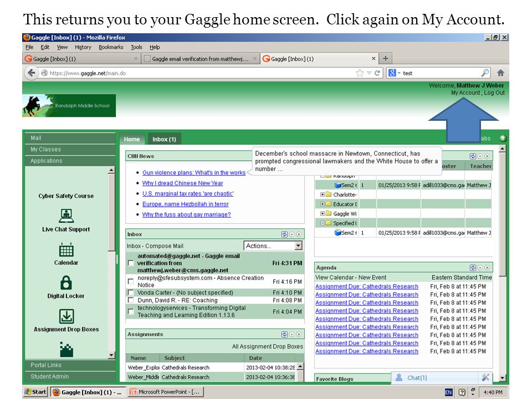532x399 pixels.
Task: Refresh the Assignments widget
Action: (x=284, y=335)
